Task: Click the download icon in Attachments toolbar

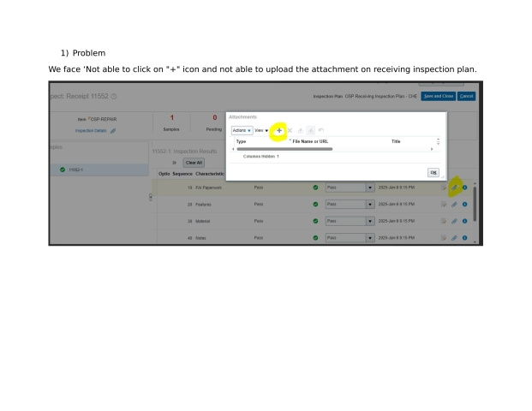Action: coord(310,130)
